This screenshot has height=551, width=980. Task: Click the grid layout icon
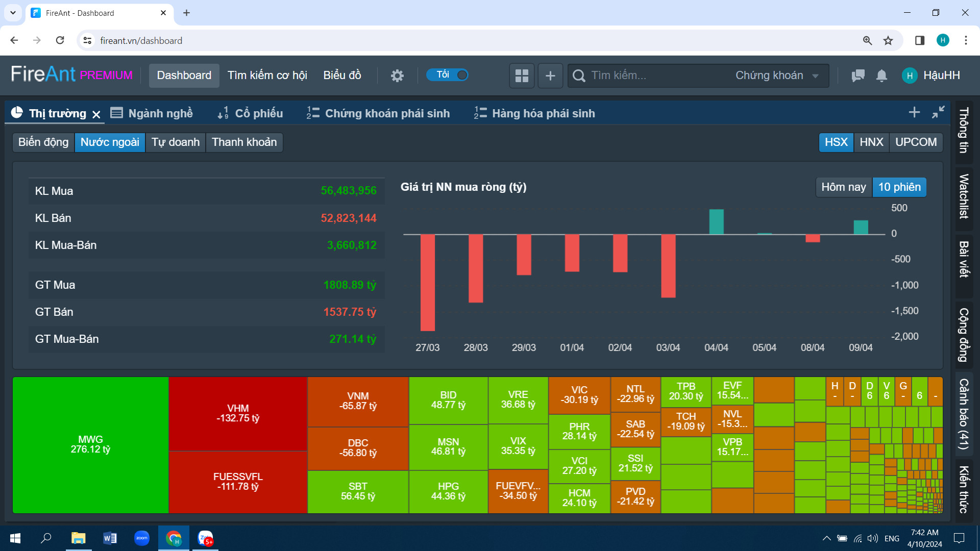click(x=522, y=76)
